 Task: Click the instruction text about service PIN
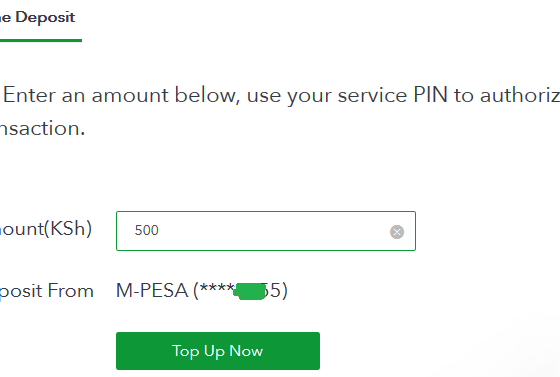click(280, 111)
